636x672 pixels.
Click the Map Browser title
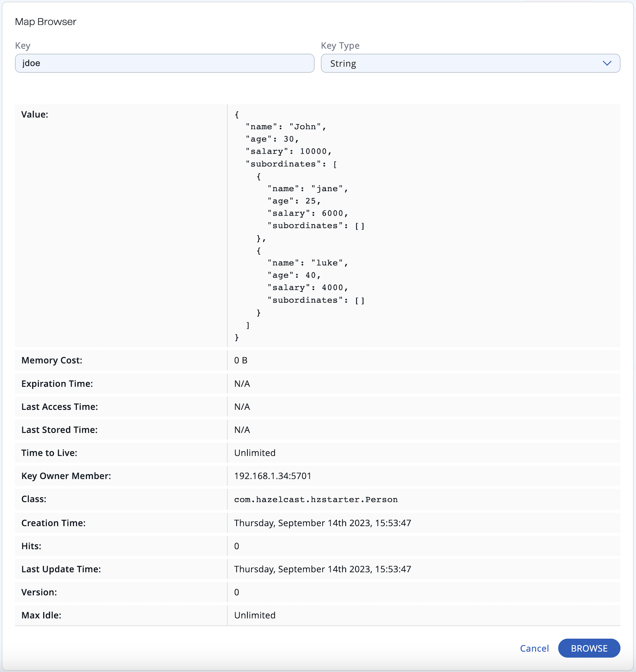click(x=45, y=22)
